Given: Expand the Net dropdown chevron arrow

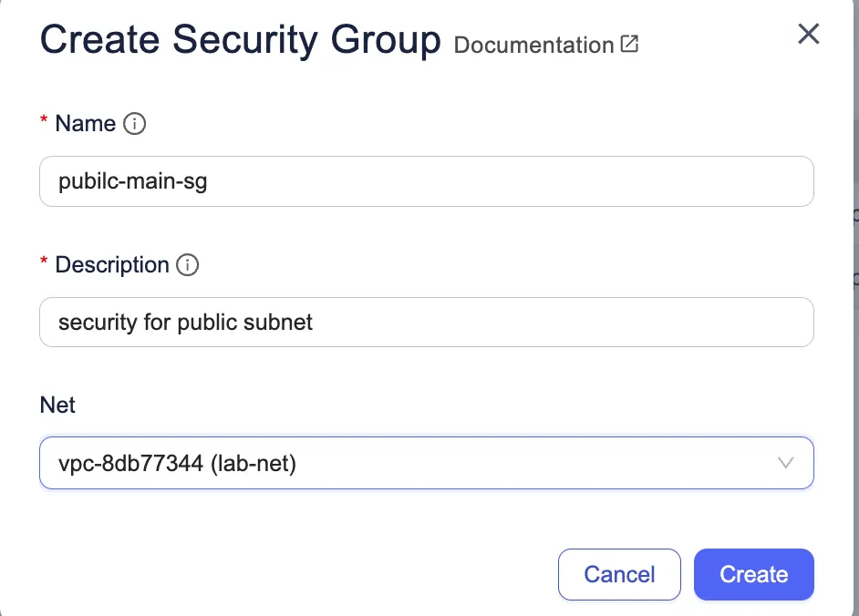Looking at the screenshot, I should coord(785,463).
